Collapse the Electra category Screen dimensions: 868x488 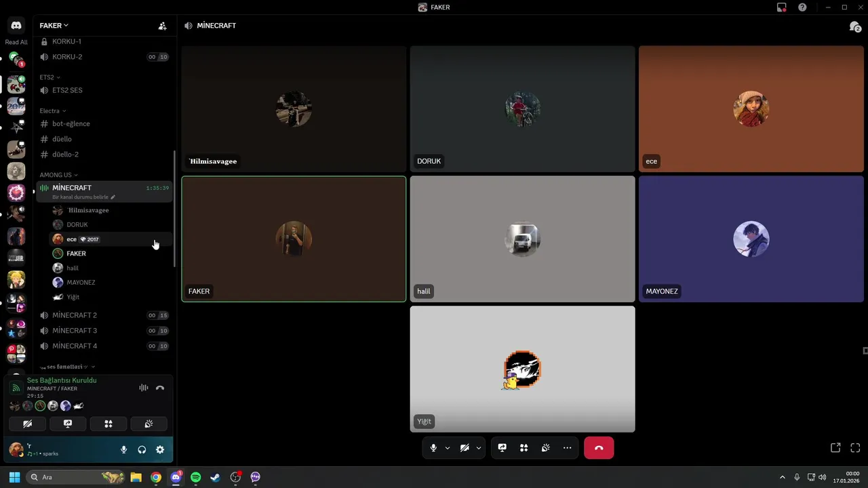(53, 110)
